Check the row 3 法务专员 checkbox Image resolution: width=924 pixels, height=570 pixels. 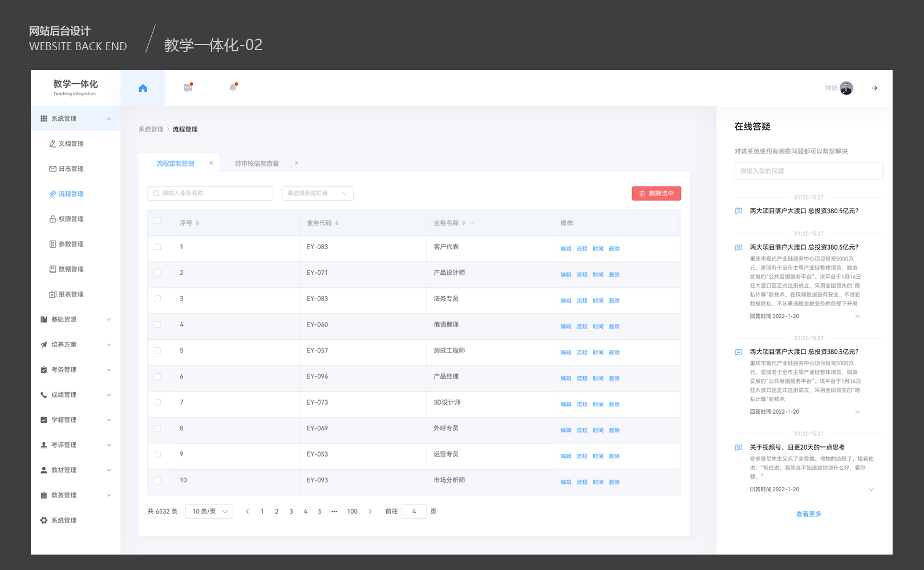(x=158, y=299)
